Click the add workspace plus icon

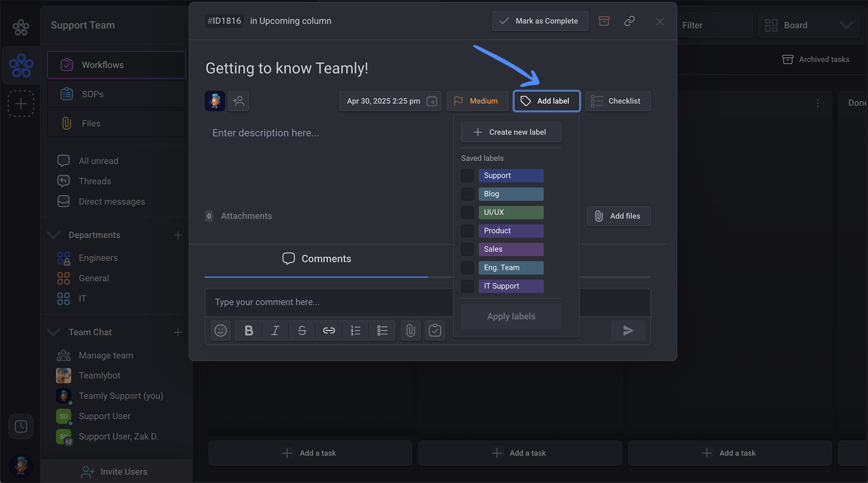coord(21,103)
